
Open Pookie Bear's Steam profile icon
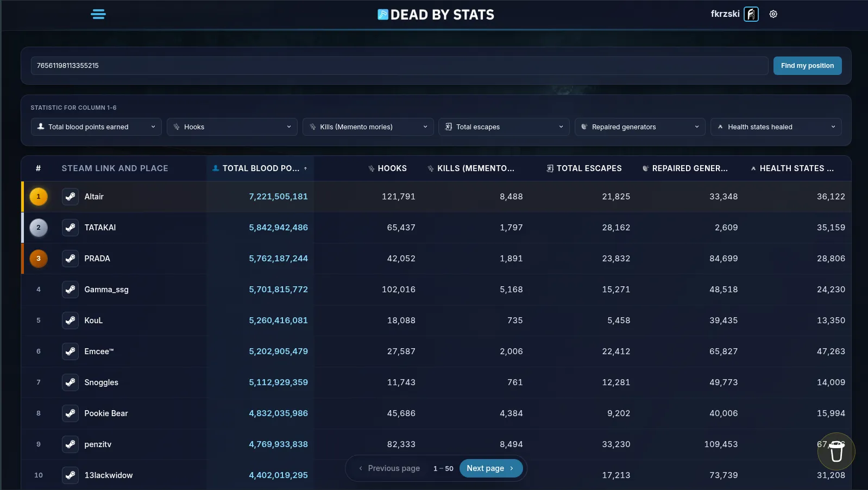(70, 413)
